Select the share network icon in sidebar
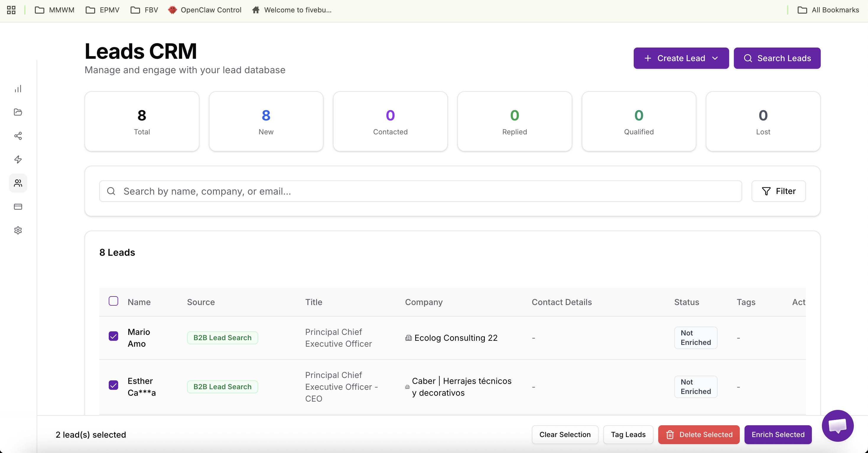Screen dimensions: 868x453 pos(18,136)
